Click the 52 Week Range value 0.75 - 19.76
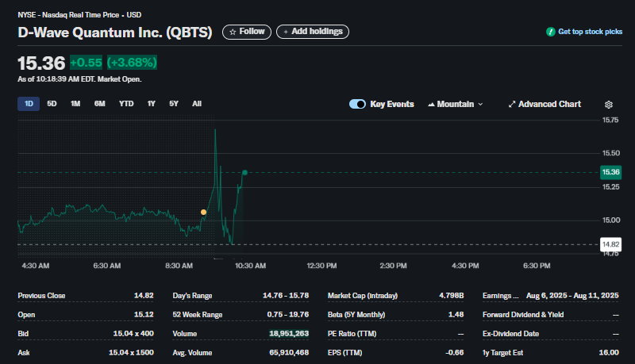The height and width of the screenshot is (364, 635). pyautogui.click(x=288, y=315)
